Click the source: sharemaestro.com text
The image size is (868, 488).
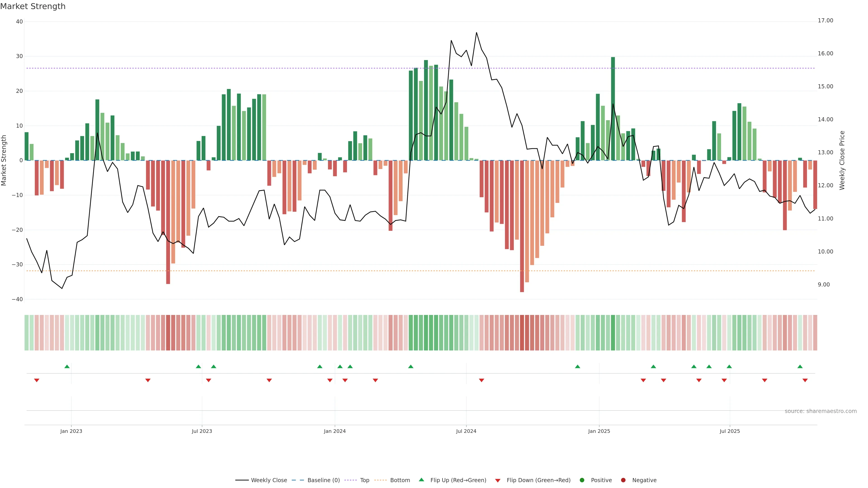821,411
